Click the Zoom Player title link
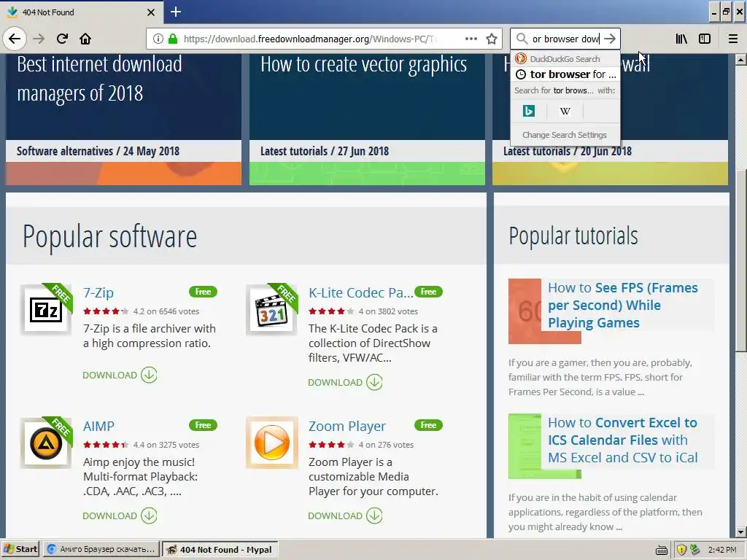The height and width of the screenshot is (560, 747). 347,426
